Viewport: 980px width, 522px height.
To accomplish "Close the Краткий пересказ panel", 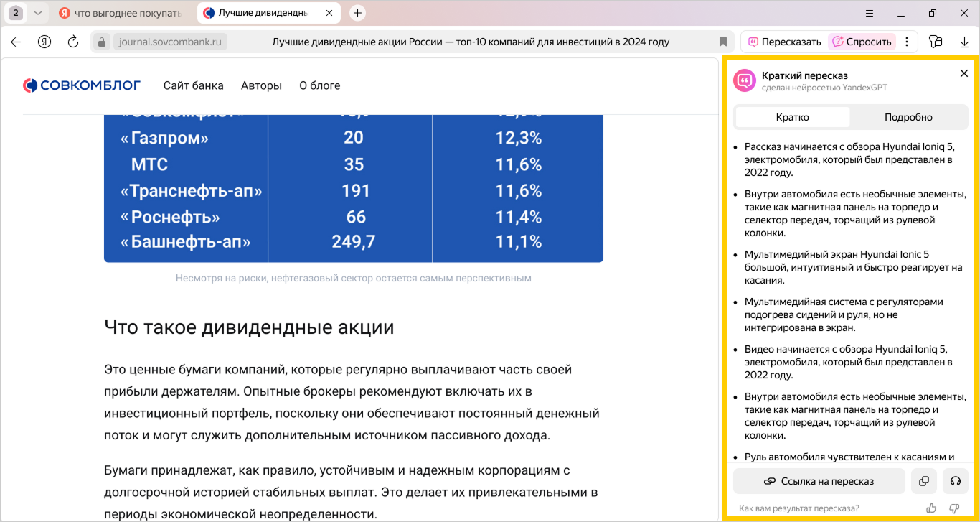I will 964,73.
